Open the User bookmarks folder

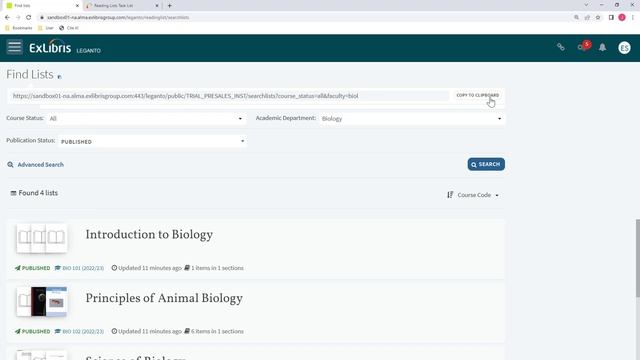click(46, 28)
